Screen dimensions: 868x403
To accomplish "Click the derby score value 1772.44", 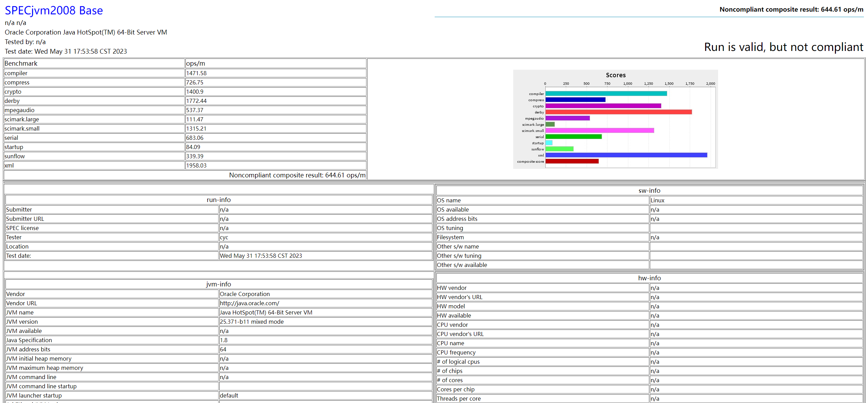I will [x=196, y=101].
